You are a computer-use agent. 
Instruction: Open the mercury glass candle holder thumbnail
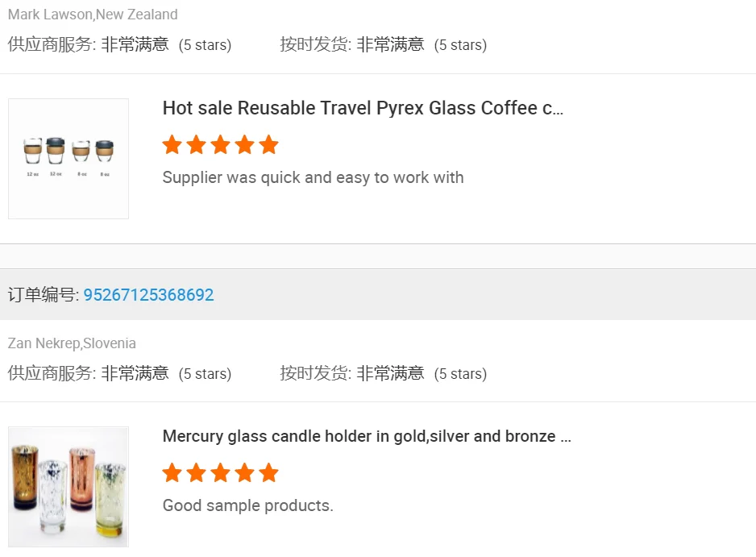[69, 487]
